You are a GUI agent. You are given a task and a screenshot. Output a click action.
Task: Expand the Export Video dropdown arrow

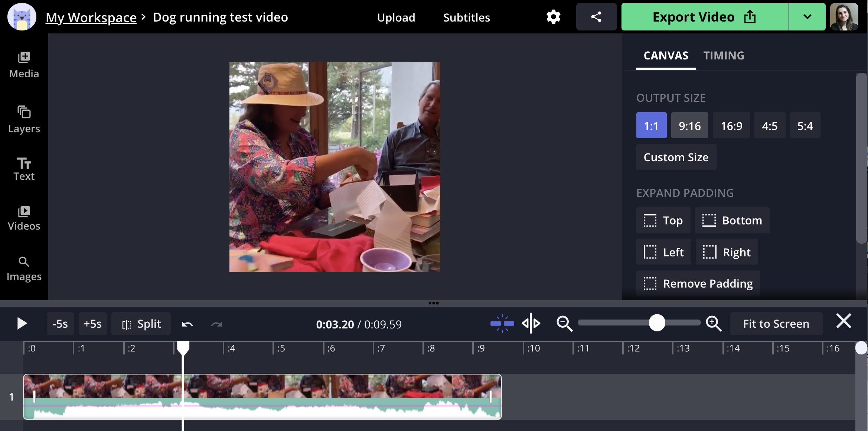pyautogui.click(x=807, y=17)
